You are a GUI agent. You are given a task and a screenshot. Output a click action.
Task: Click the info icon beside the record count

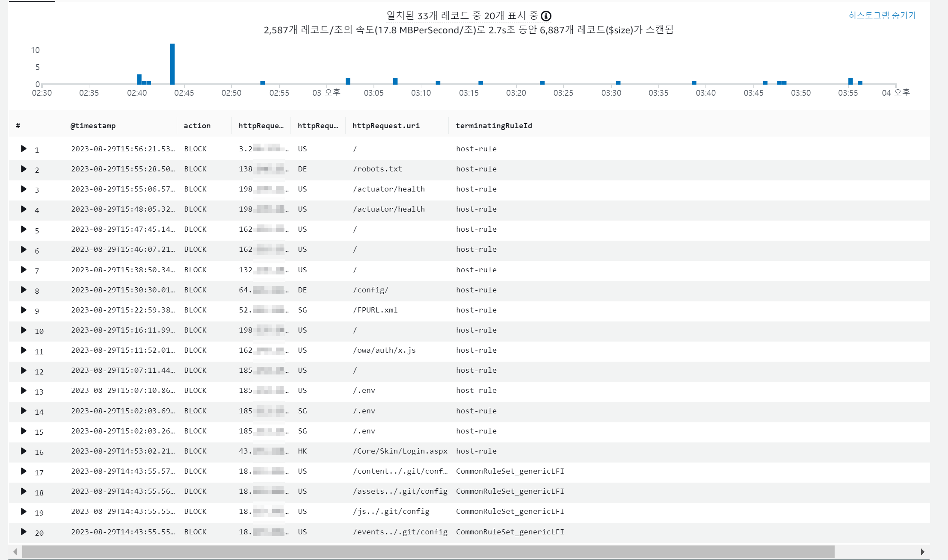point(546,16)
